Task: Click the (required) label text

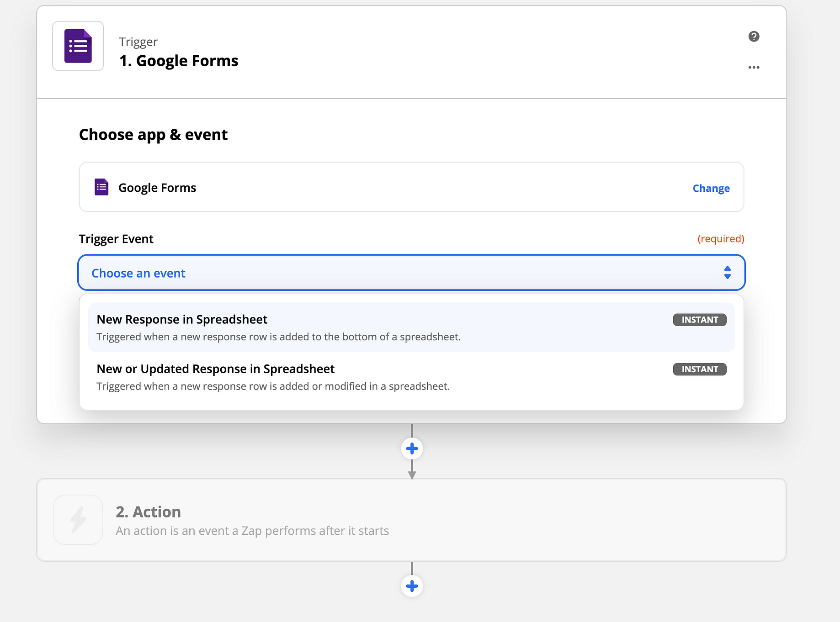Action: pos(721,239)
